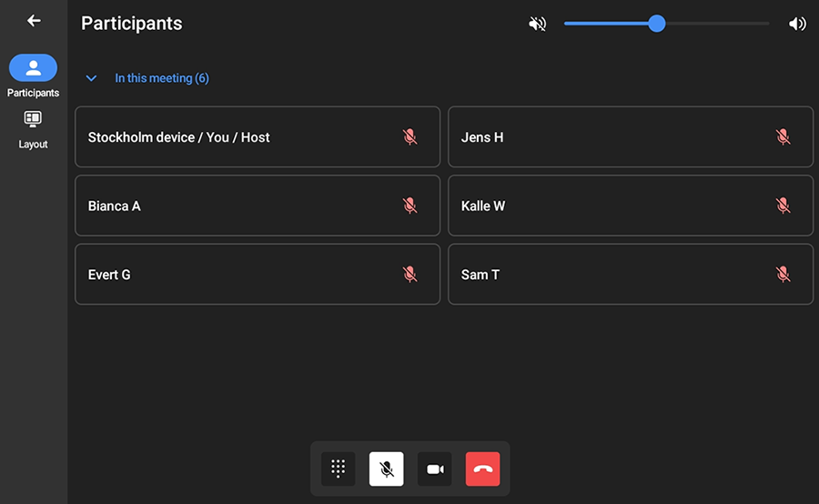The height and width of the screenshot is (504, 819).
Task: Open the dial keypad
Action: pos(338,469)
